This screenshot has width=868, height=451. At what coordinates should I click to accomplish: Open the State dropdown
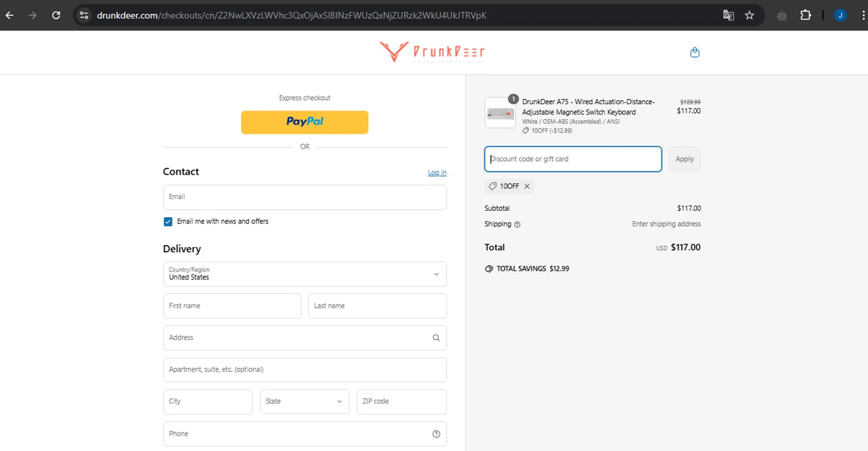click(304, 402)
